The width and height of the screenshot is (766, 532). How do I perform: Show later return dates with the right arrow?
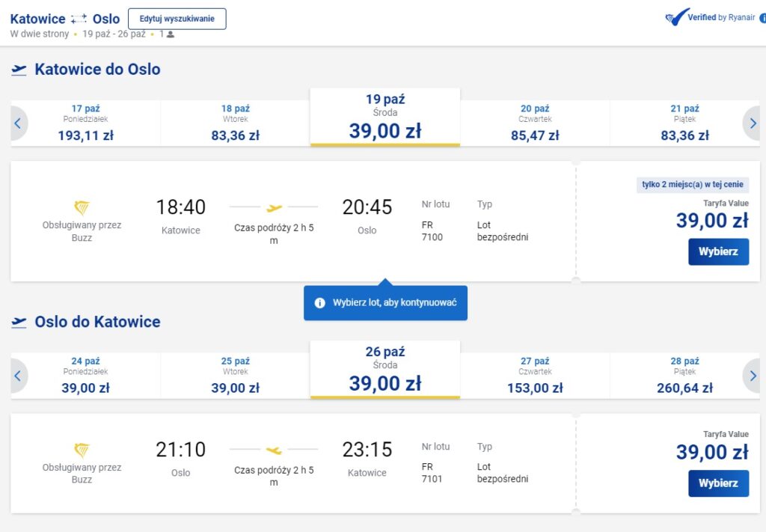pyautogui.click(x=753, y=376)
